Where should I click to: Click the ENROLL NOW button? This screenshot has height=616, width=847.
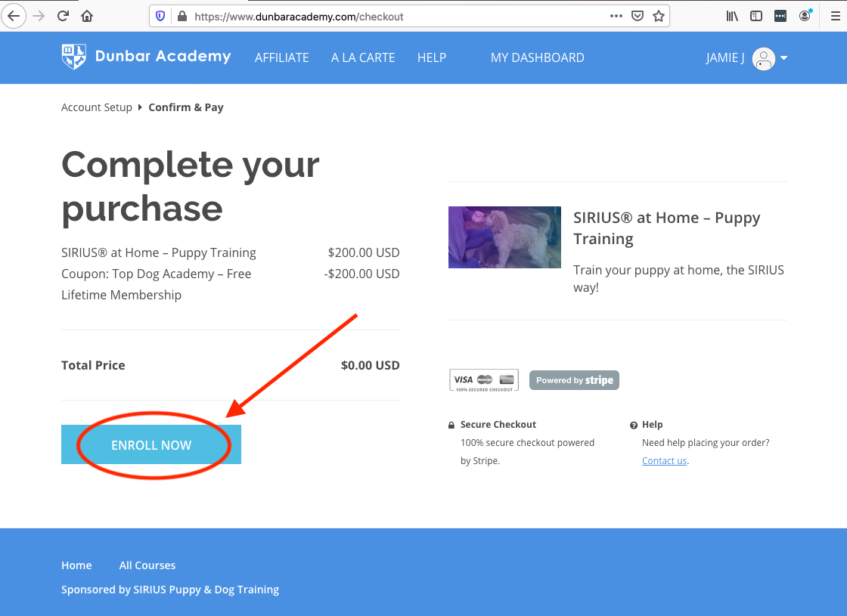click(x=151, y=444)
